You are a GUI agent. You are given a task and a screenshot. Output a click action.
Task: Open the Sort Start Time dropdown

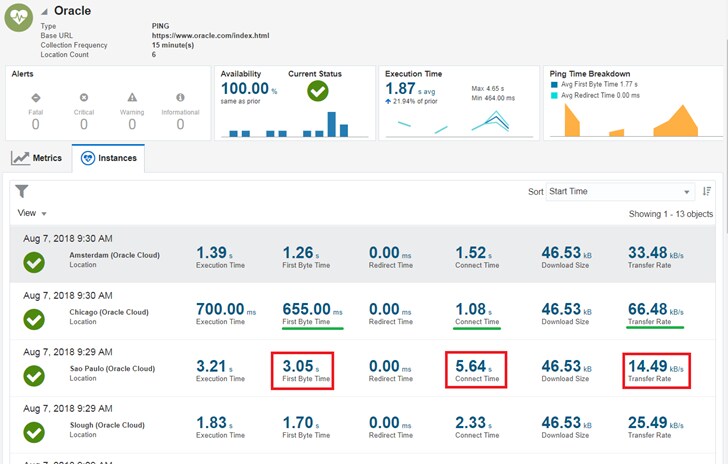point(620,191)
